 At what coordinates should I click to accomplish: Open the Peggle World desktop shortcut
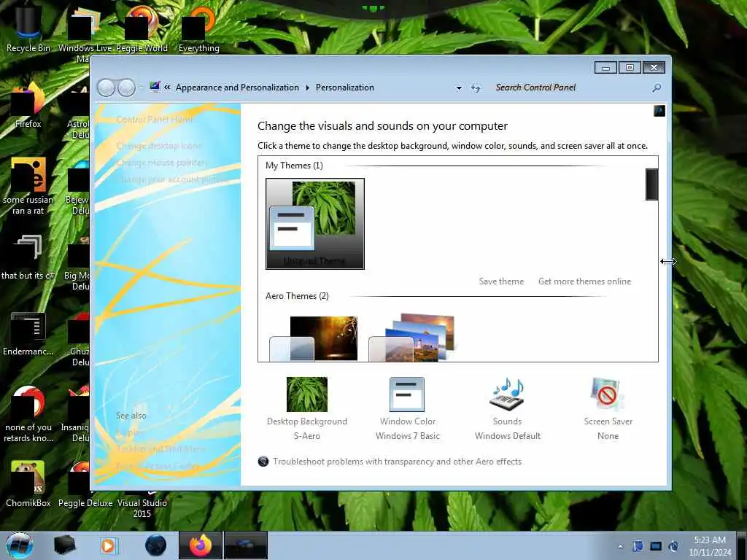click(142, 28)
